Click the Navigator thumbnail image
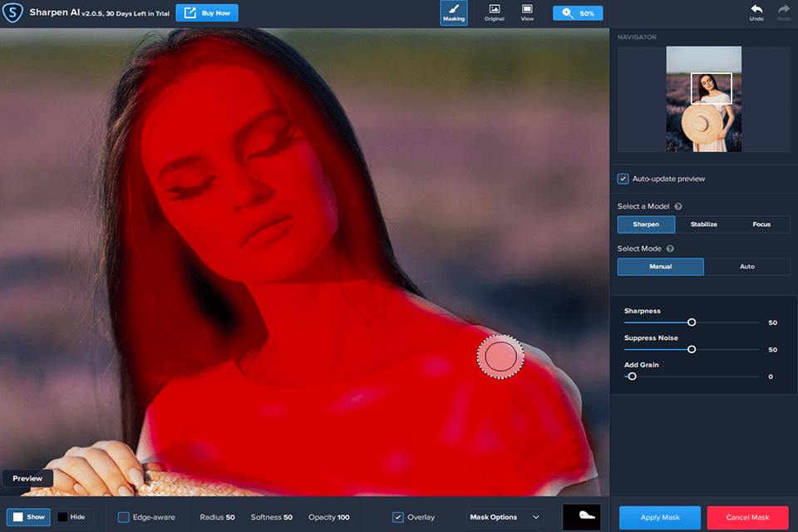 [703, 99]
